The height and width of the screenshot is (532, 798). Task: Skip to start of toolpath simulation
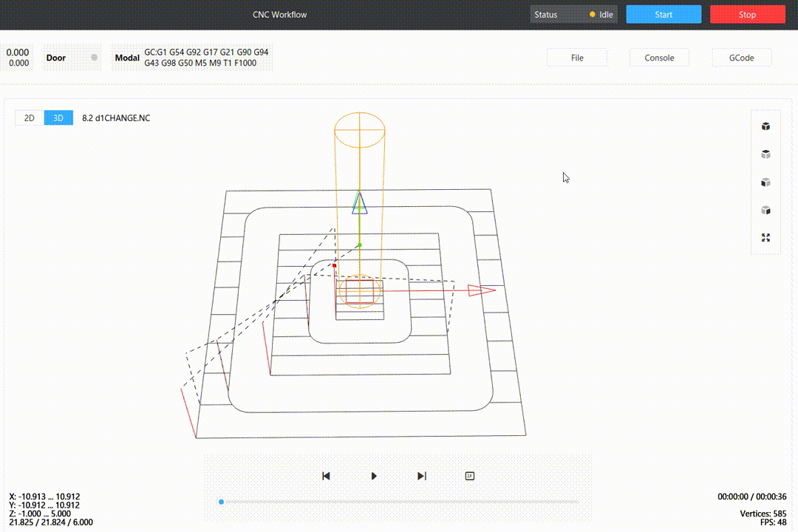click(x=326, y=476)
